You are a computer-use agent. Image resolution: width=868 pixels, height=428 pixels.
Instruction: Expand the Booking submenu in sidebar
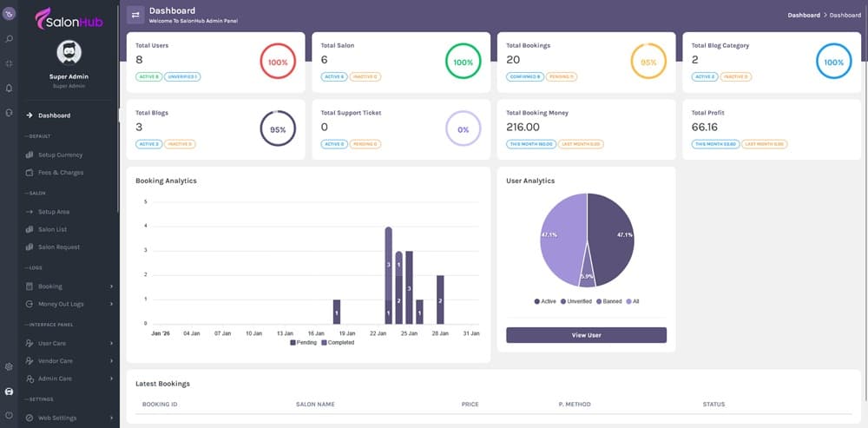111,286
